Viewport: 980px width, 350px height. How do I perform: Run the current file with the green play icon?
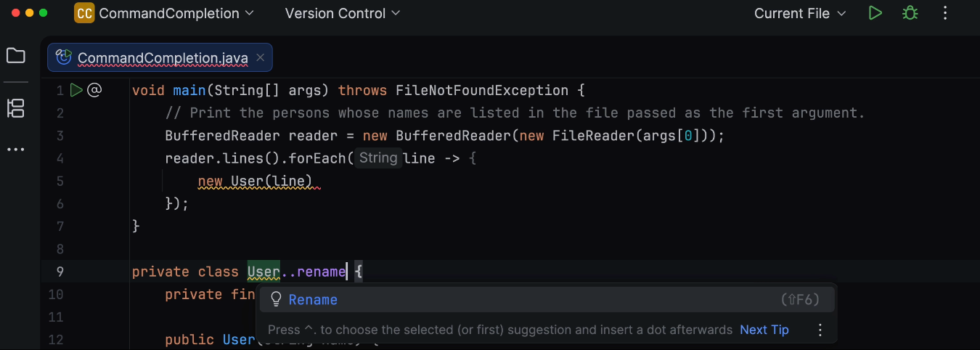click(x=875, y=13)
